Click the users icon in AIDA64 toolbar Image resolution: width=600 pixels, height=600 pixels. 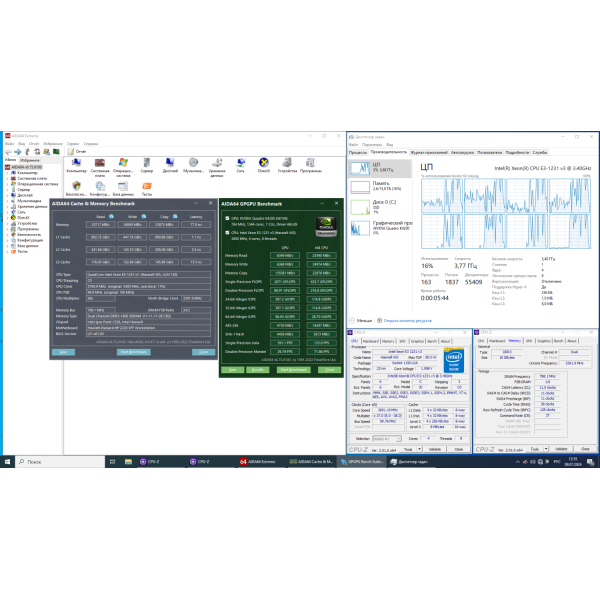(47, 152)
